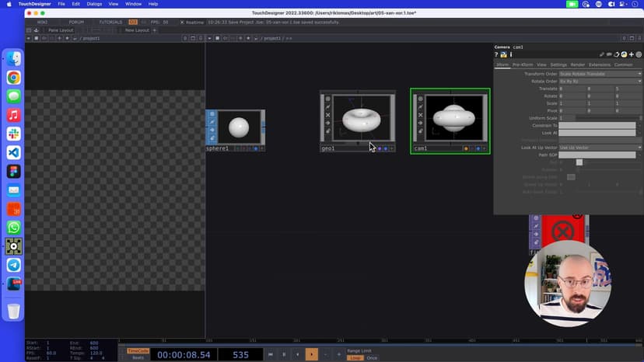This screenshot has height=362, width=644.
Task: Toggle the Realtime checkbox
Action: [181, 22]
